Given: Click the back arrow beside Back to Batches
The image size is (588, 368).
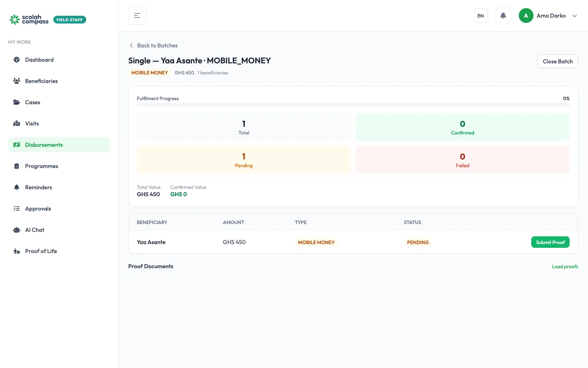Looking at the screenshot, I should pyautogui.click(x=131, y=45).
